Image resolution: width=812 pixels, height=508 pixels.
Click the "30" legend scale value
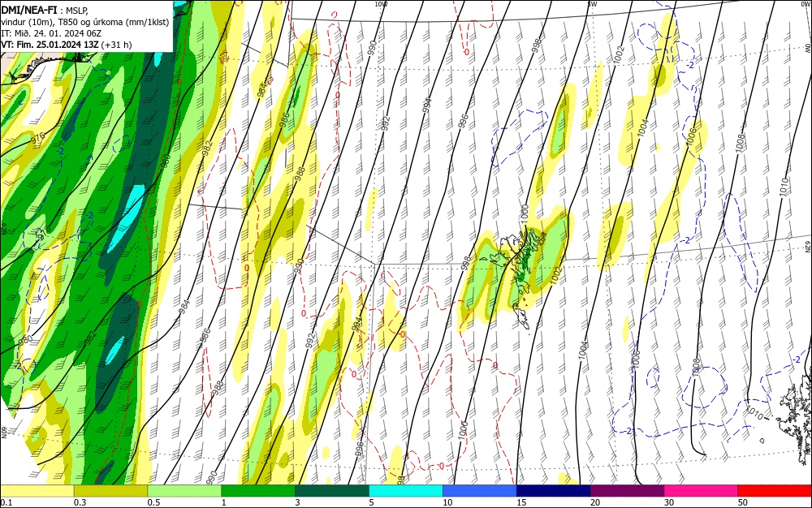669,502
